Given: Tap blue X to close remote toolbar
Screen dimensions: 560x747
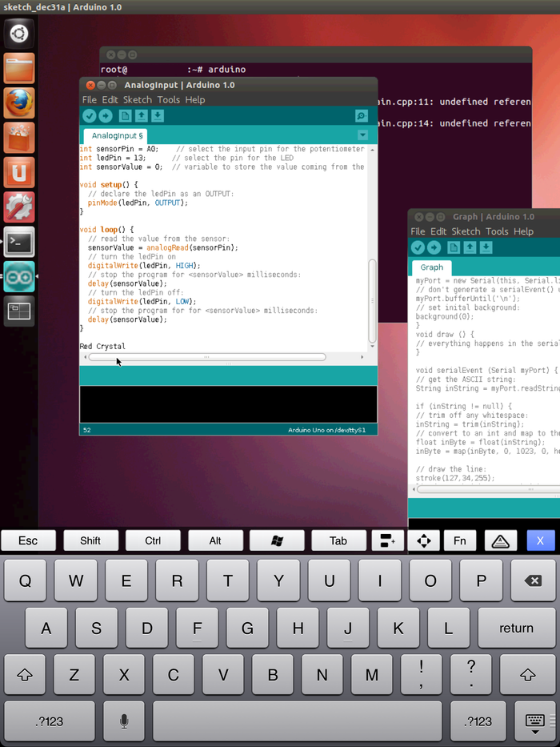Looking at the screenshot, I should [541, 540].
